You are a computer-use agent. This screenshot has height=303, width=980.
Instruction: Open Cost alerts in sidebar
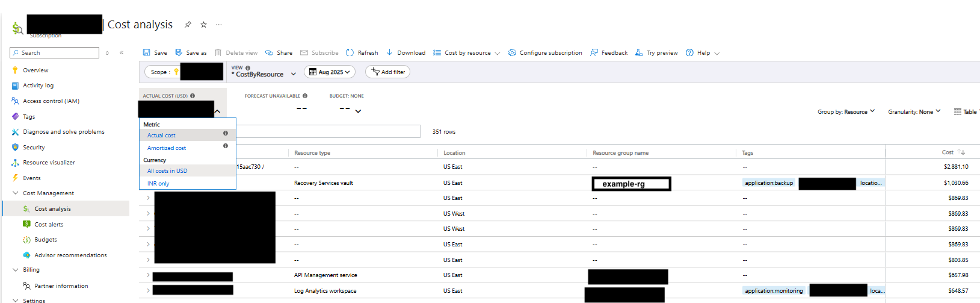click(49, 225)
